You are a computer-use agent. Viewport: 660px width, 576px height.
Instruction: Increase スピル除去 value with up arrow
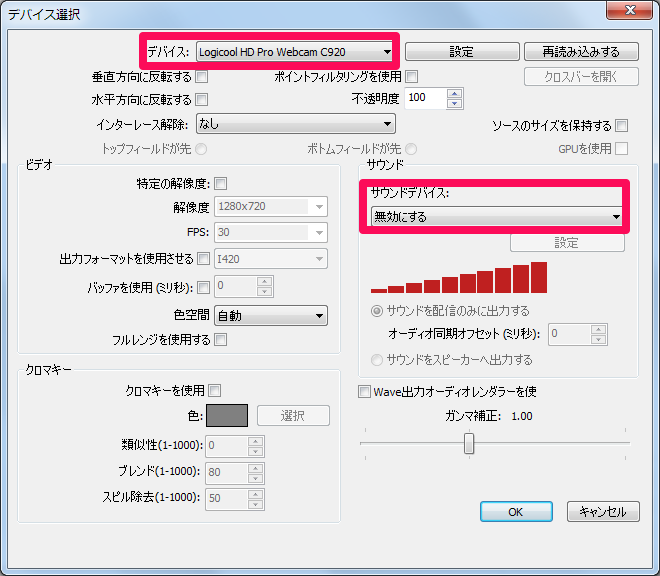(x=255, y=494)
